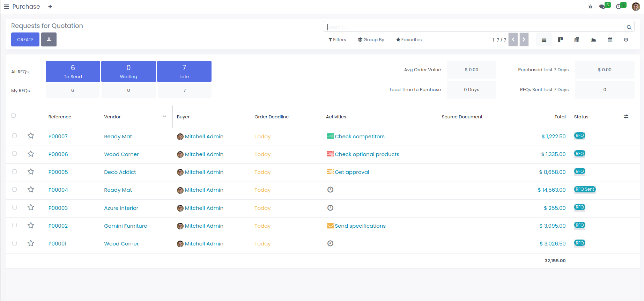The width and height of the screenshot is (644, 301).
Task: Open the main apps hamburger menu
Action: [x=6, y=7]
